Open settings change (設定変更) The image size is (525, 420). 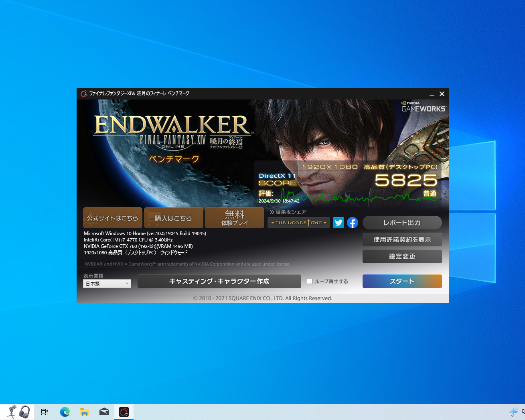point(402,256)
